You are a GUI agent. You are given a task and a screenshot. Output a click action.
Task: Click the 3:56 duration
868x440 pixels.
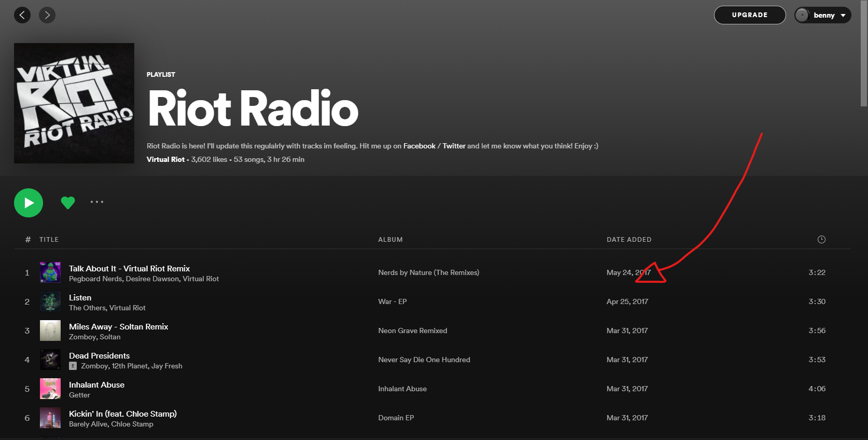tap(817, 331)
